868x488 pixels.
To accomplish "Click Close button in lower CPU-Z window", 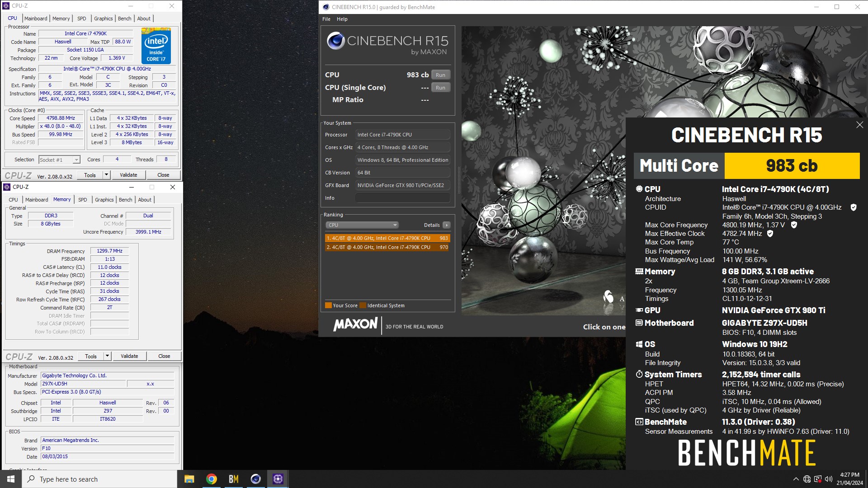I will tap(164, 356).
